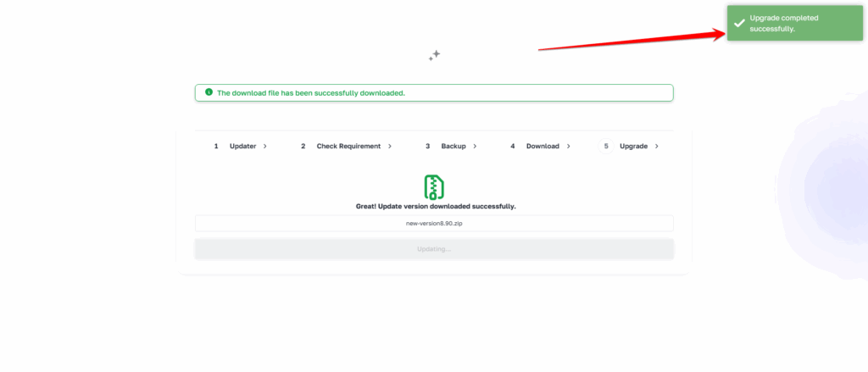Click step number 2 beside Check Requirement
868x372 pixels.
303,146
